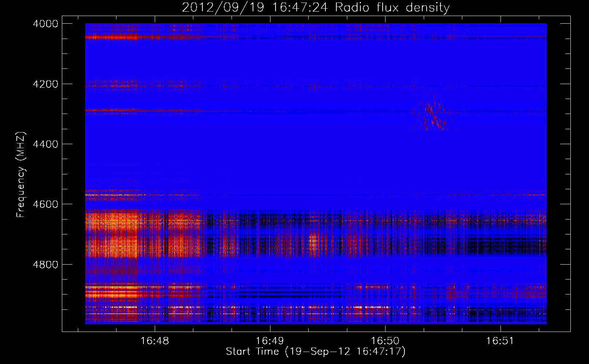Image resolution: width=589 pixels, height=364 pixels.
Task: Click the '16:50' time tick label
Action: tap(385, 341)
